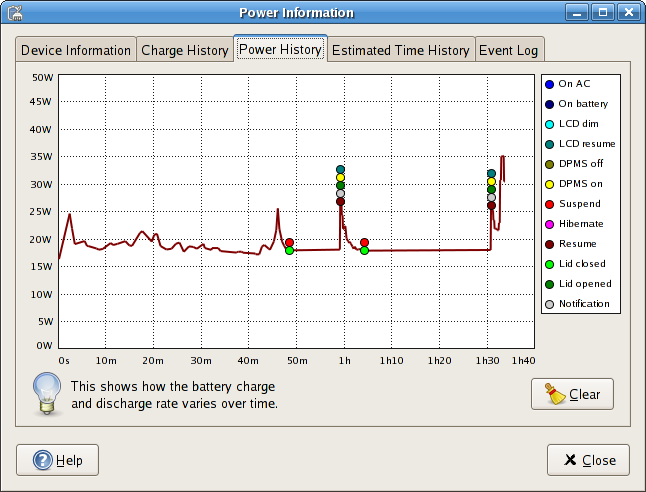This screenshot has width=646, height=492.
Task: Open the Charge History tab
Action: coord(184,50)
